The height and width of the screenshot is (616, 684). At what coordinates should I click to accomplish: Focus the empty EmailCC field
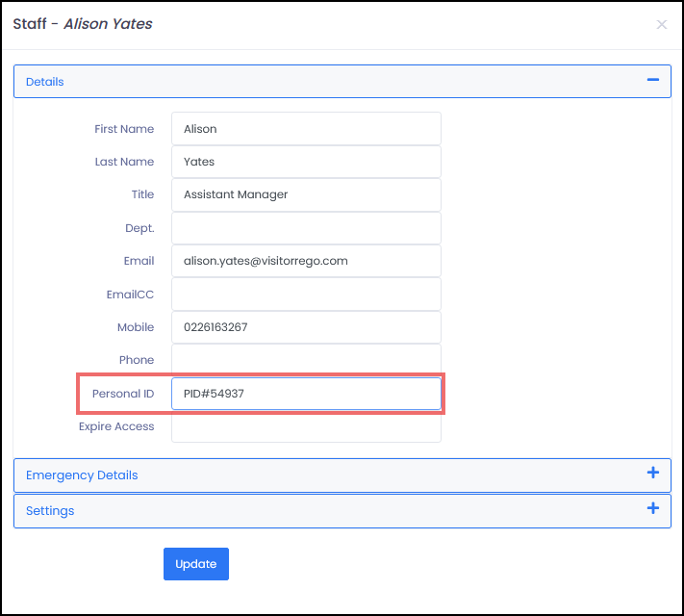click(x=306, y=295)
